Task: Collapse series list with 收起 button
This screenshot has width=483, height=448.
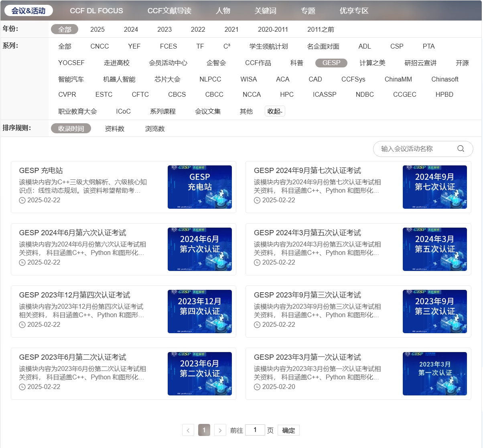Action: point(275,111)
